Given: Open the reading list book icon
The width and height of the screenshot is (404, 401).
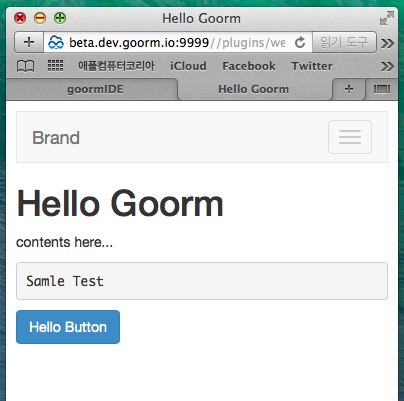Looking at the screenshot, I should click(x=25, y=66).
